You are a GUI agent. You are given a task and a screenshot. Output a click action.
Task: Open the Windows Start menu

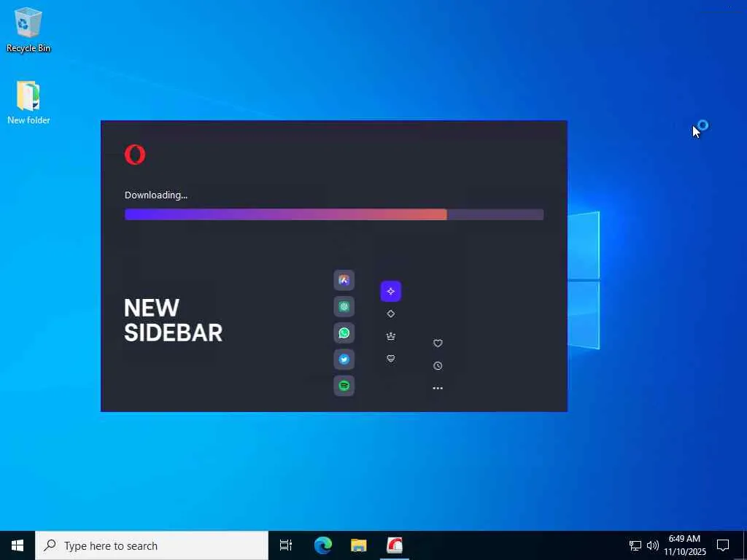[18, 545]
